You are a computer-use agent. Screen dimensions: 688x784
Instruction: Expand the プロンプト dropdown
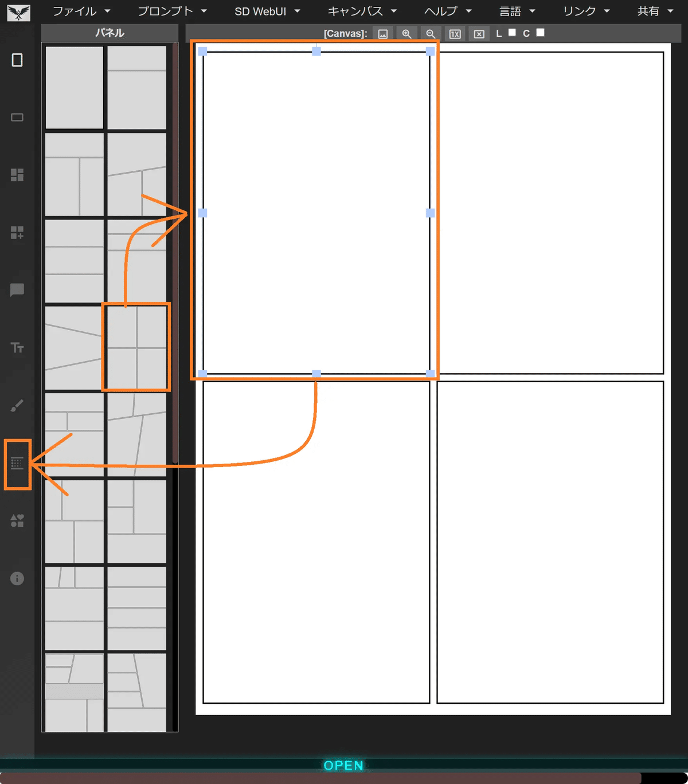click(172, 11)
